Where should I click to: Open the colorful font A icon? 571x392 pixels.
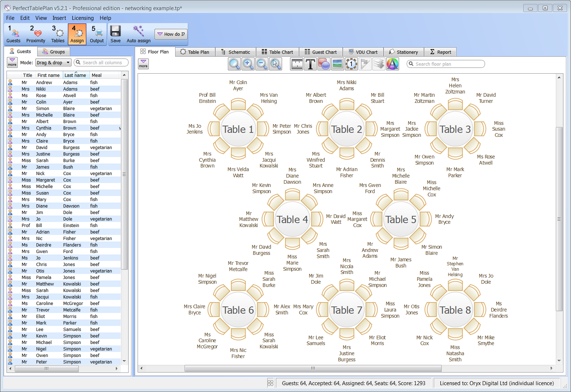tap(393, 64)
